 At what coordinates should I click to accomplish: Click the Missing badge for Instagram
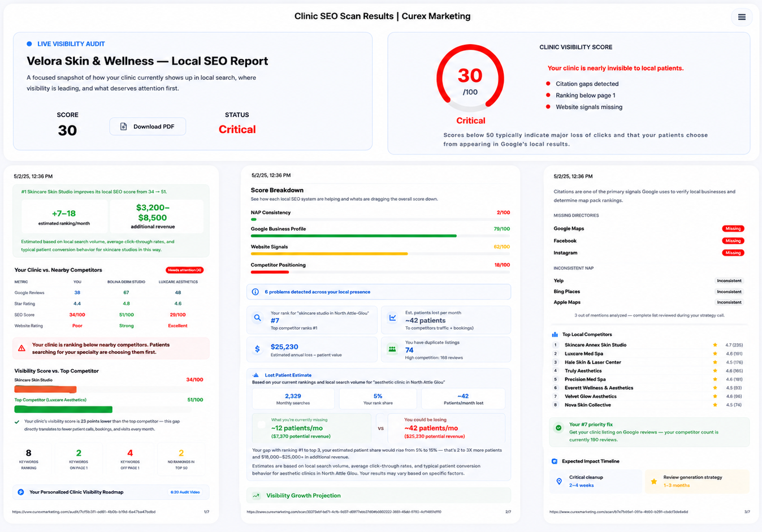point(733,253)
